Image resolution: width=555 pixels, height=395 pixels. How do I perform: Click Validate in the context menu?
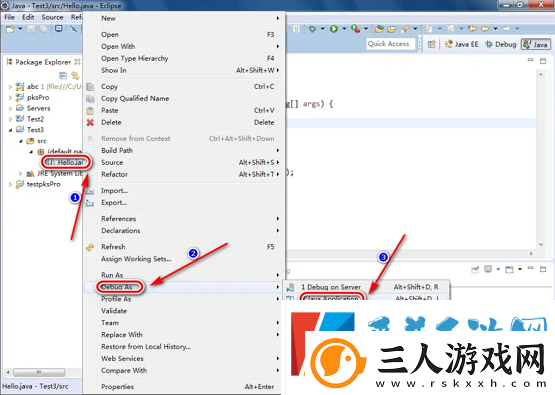183,311
